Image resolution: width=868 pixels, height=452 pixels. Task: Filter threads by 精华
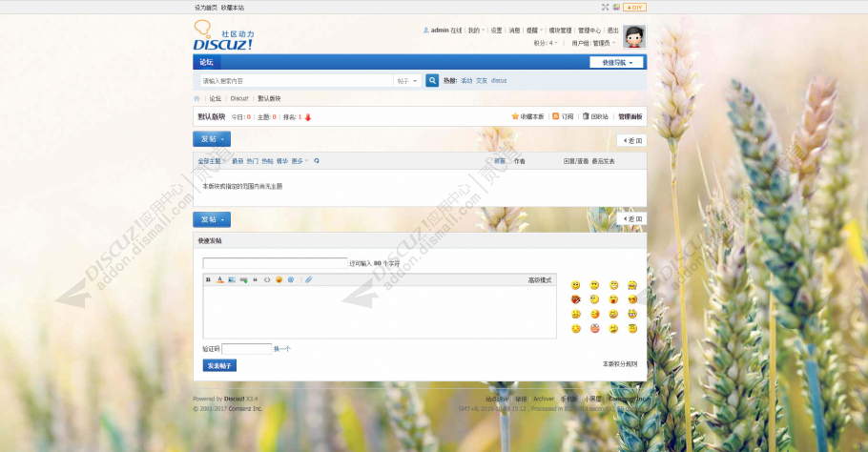pos(282,161)
